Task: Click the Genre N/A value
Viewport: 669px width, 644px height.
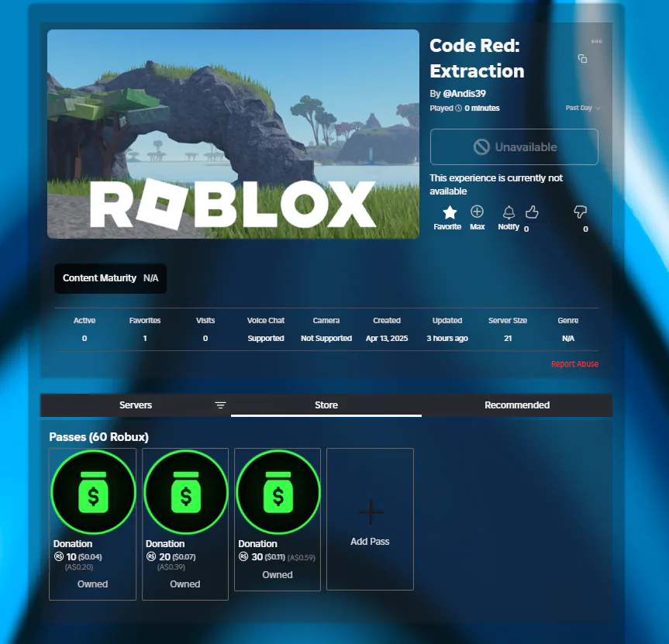Action: [x=568, y=338]
